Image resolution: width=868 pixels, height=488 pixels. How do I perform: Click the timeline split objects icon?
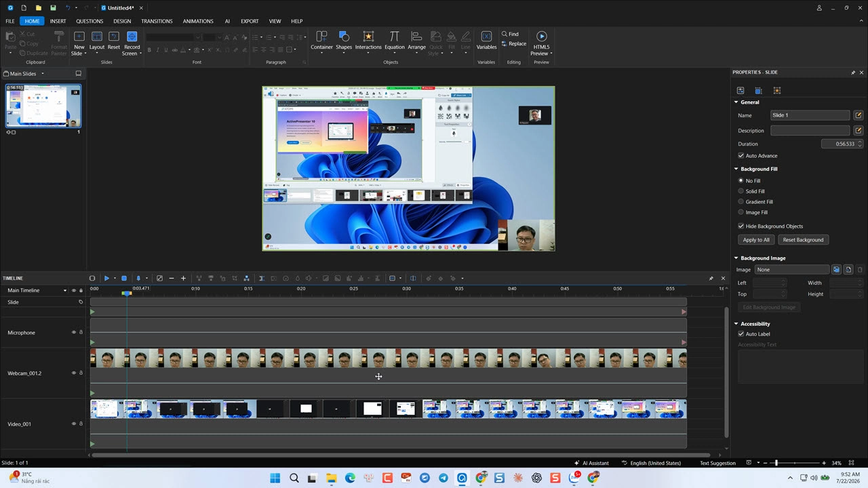pos(262,278)
